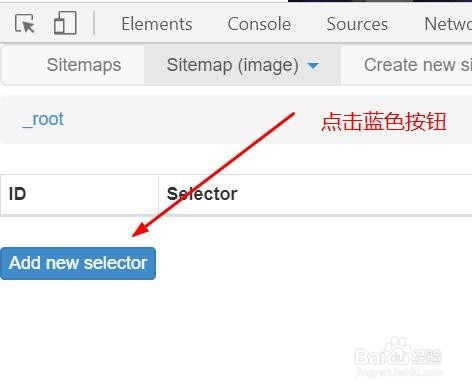Screen dimensions: 472x390
Task: Navigate to the _root breadcrumb link
Action: coord(43,119)
